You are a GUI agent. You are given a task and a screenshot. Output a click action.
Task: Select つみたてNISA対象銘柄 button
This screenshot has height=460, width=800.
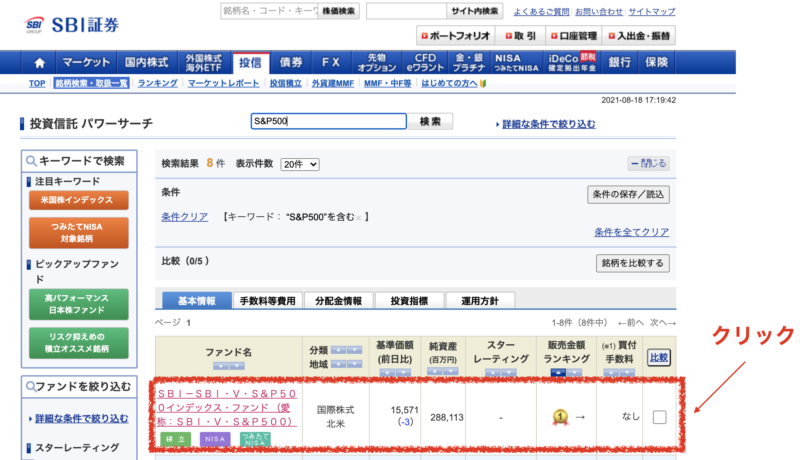click(x=79, y=233)
